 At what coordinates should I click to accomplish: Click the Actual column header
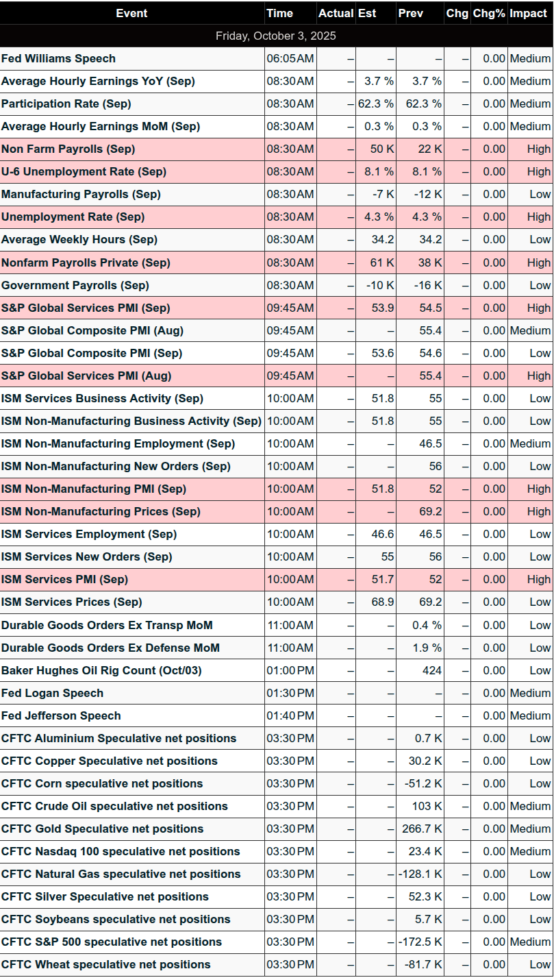click(336, 13)
